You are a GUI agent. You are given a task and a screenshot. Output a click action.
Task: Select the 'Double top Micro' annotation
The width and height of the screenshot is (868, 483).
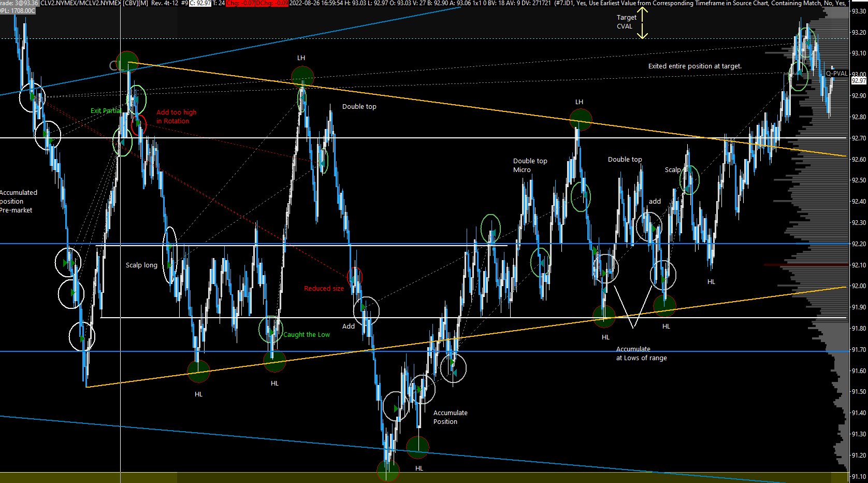(x=530, y=165)
